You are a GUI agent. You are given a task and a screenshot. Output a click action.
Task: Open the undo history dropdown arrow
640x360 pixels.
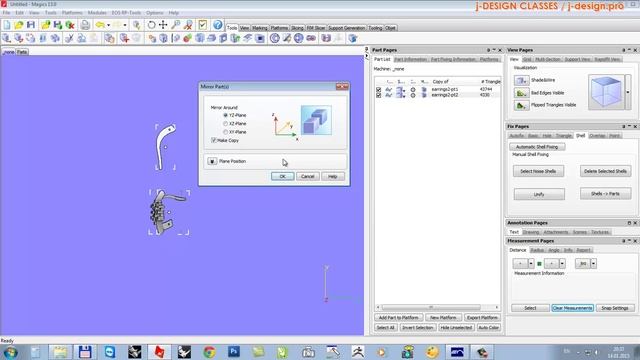pos(109,25)
